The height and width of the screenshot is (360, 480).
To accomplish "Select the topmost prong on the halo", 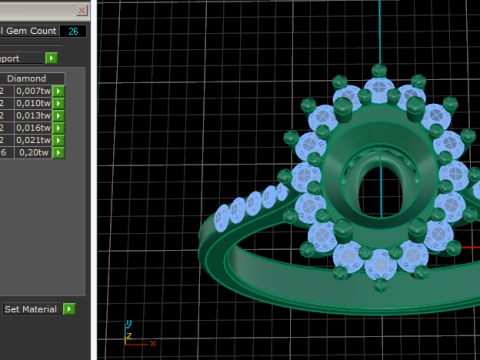I will coord(379,71).
